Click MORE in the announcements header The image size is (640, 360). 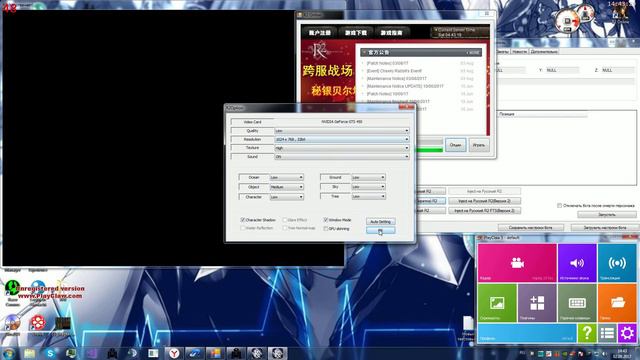pyautogui.click(x=473, y=53)
